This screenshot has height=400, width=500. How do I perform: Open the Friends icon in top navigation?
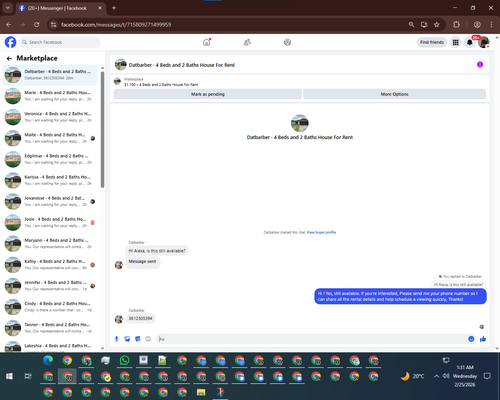(x=247, y=42)
